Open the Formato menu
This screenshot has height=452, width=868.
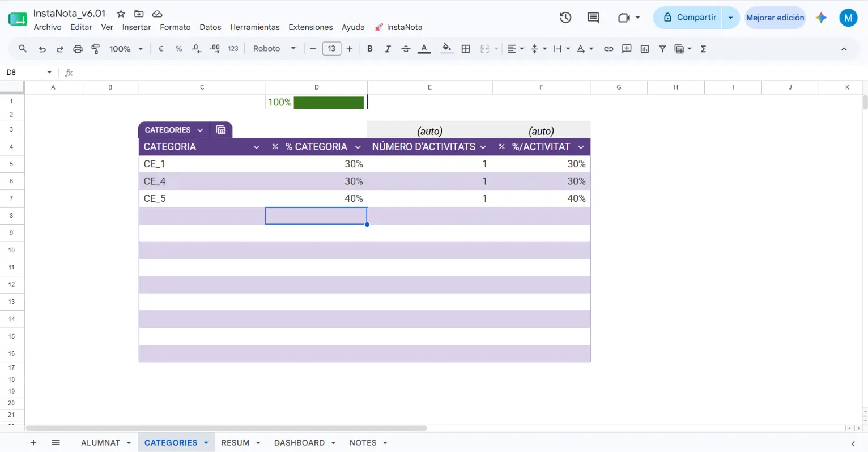pos(175,27)
